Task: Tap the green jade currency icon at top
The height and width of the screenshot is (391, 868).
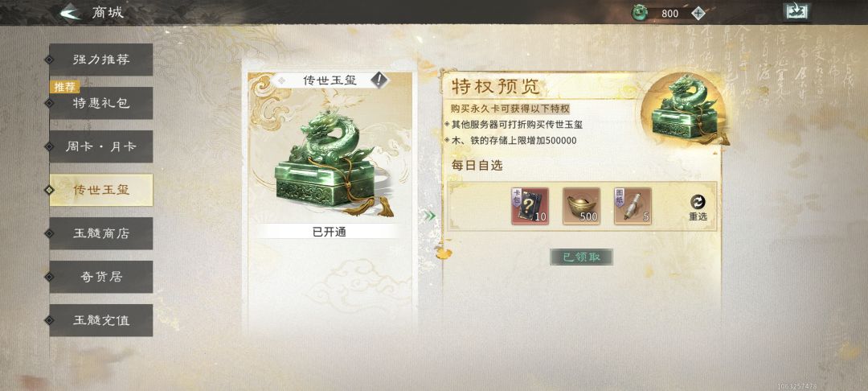Action: point(641,12)
